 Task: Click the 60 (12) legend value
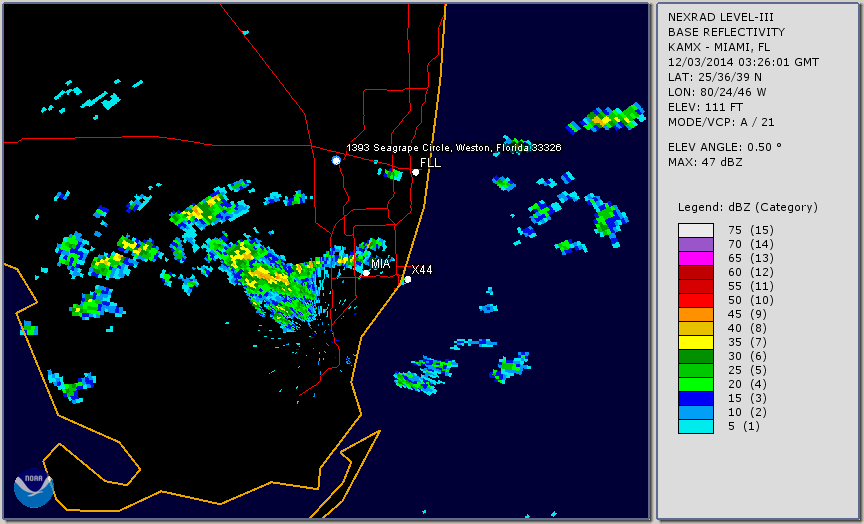750,272
